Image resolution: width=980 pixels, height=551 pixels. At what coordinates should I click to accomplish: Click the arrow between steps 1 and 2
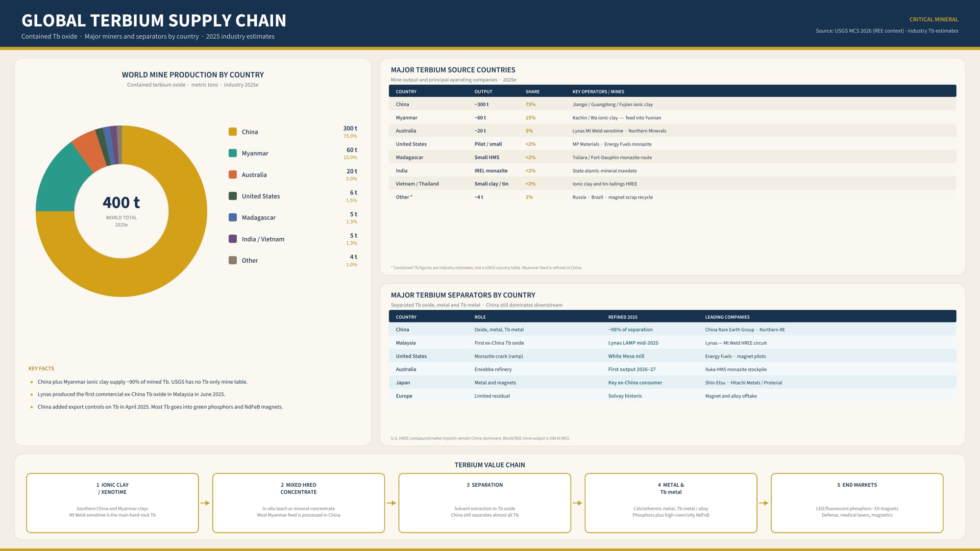click(x=205, y=503)
